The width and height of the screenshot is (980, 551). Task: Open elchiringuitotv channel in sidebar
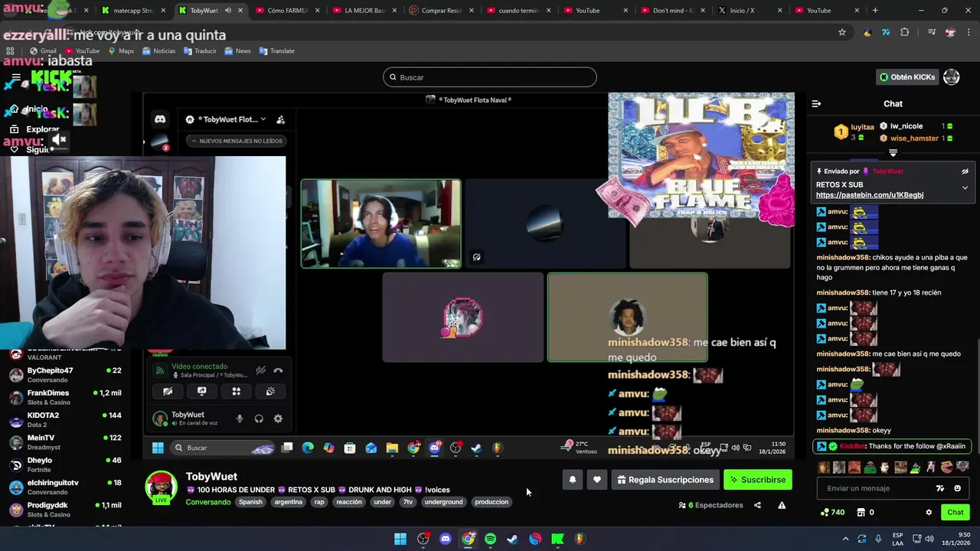click(x=65, y=487)
